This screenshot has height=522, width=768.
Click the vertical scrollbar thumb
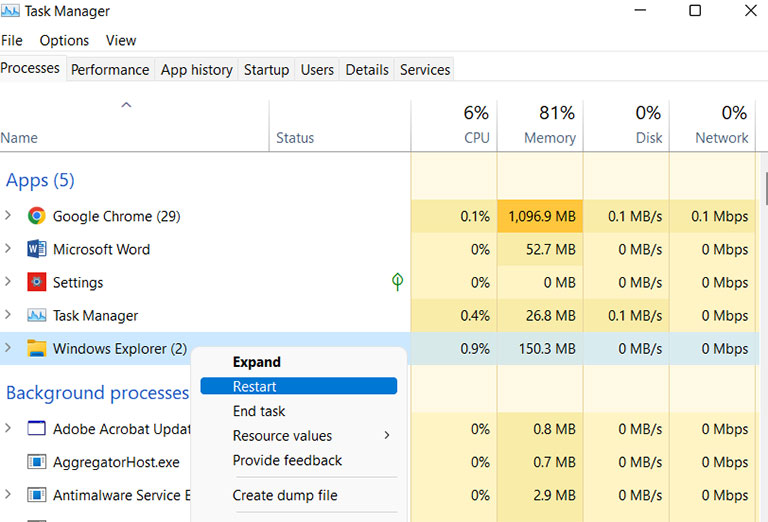pos(765,189)
